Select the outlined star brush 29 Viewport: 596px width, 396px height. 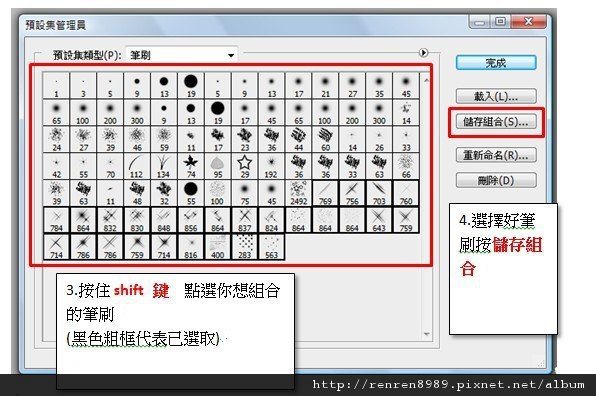[245, 167]
